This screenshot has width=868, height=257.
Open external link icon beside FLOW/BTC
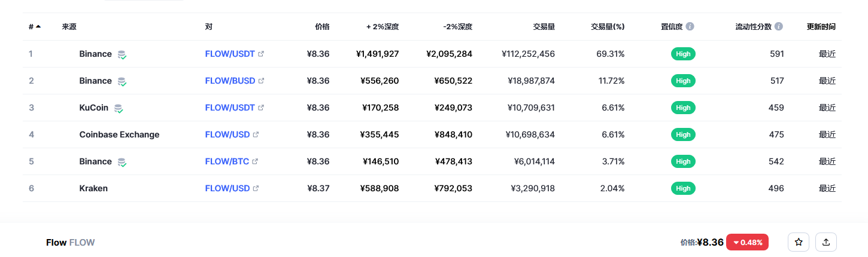(255, 161)
